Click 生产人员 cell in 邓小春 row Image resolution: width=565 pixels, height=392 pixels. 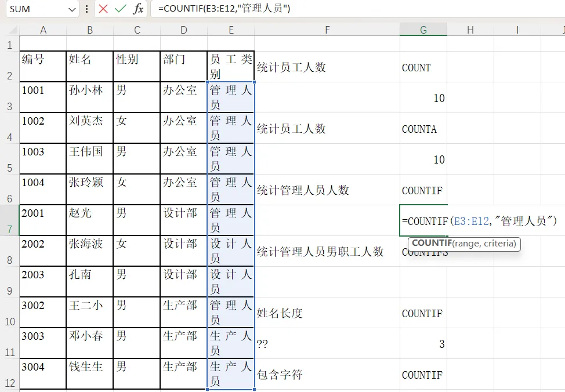(x=231, y=343)
